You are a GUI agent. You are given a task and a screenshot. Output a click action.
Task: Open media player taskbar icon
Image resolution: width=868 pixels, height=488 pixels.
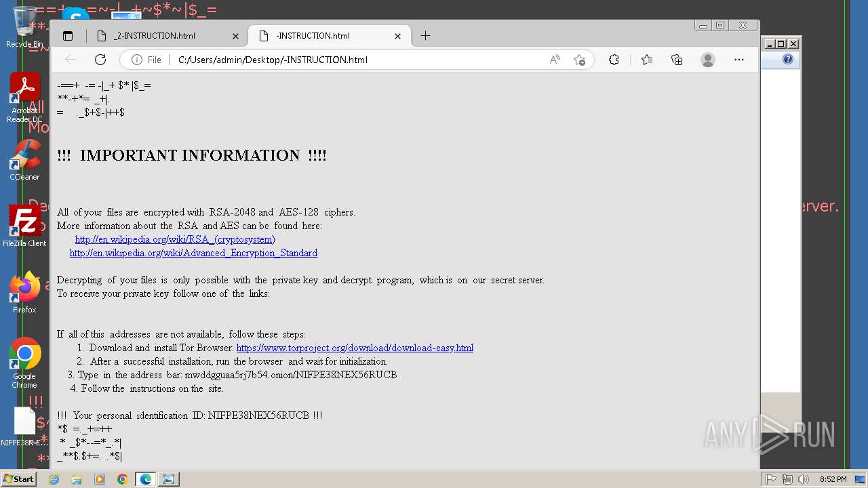coord(100,479)
